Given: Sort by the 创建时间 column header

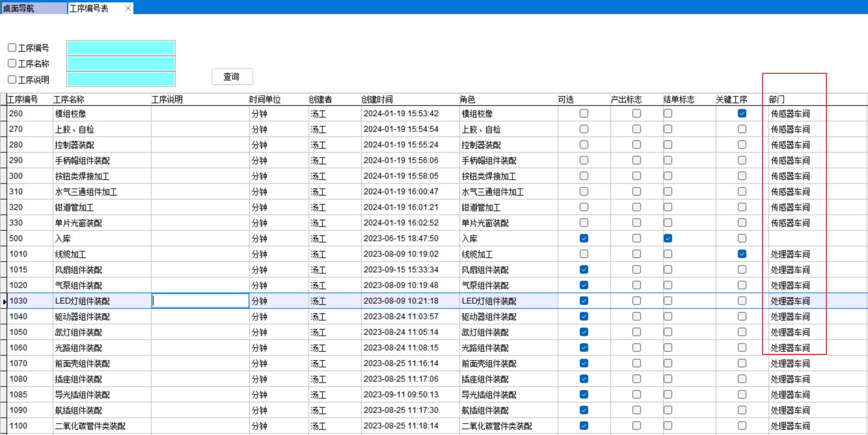Looking at the screenshot, I should click(x=377, y=99).
